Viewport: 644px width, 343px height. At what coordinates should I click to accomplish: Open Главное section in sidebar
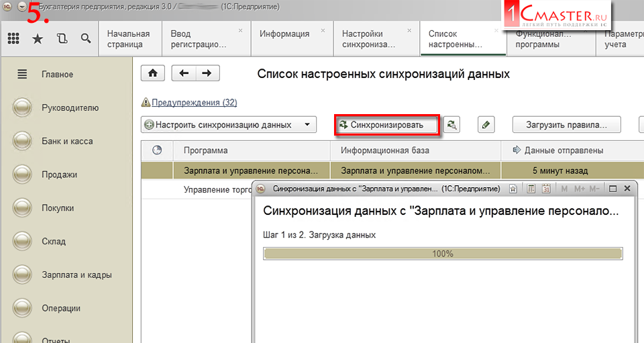pos(58,75)
